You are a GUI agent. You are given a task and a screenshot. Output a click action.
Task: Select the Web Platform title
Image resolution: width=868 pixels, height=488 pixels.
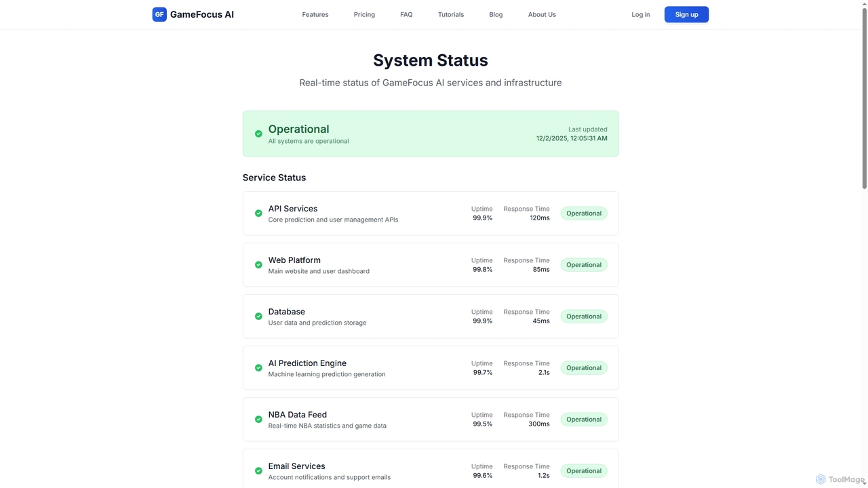click(x=294, y=260)
